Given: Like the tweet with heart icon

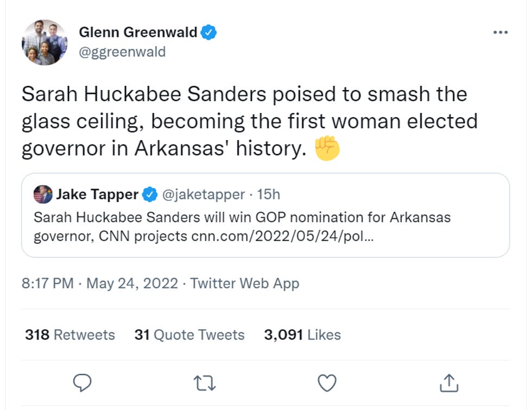Looking at the screenshot, I should pos(327,383).
